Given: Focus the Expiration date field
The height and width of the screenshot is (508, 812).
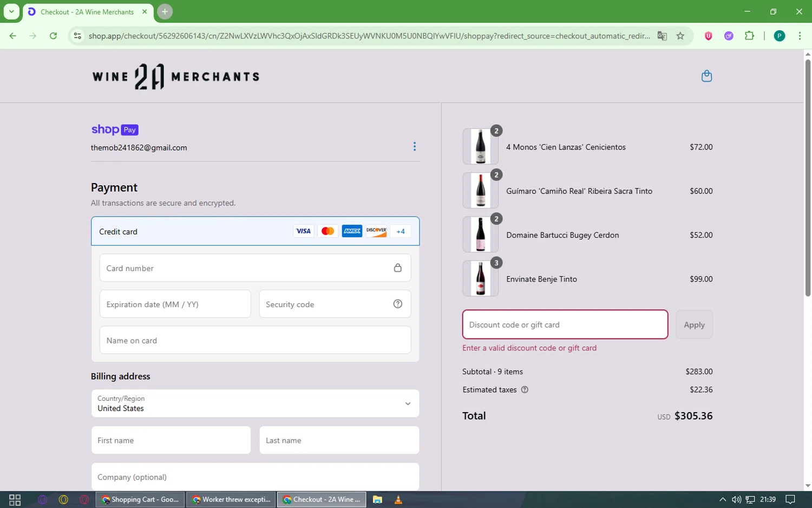Looking at the screenshot, I should (175, 304).
